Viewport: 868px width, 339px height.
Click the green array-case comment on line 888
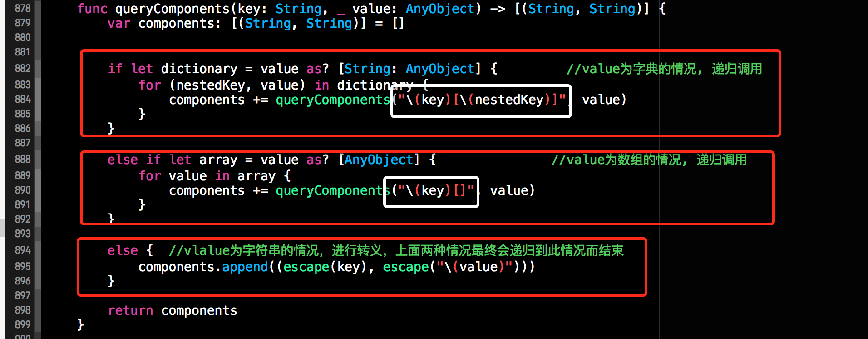pyautogui.click(x=649, y=160)
